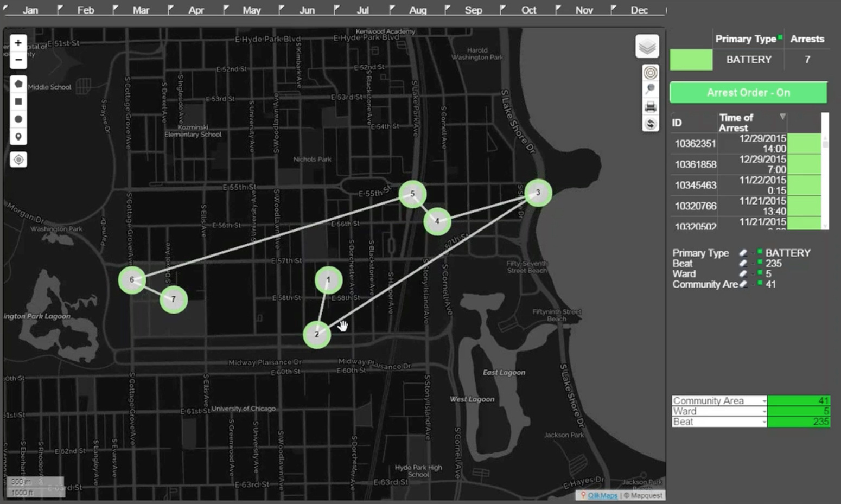
Task: Click the crosshair locate-me button
Action: click(x=18, y=160)
